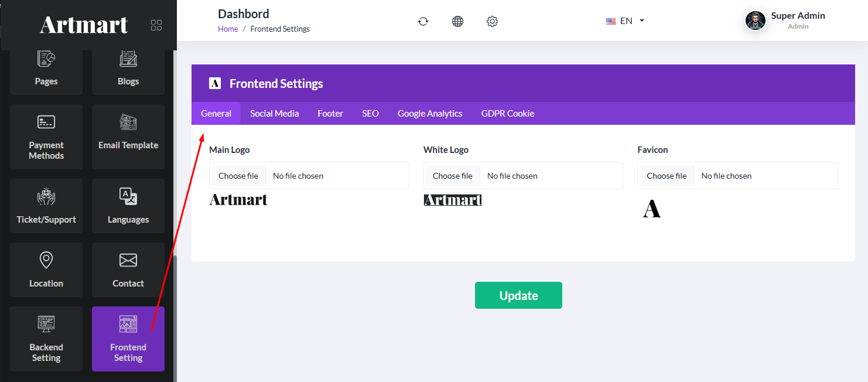Click the green Update button
Screen dimensions: 868x382
518,295
